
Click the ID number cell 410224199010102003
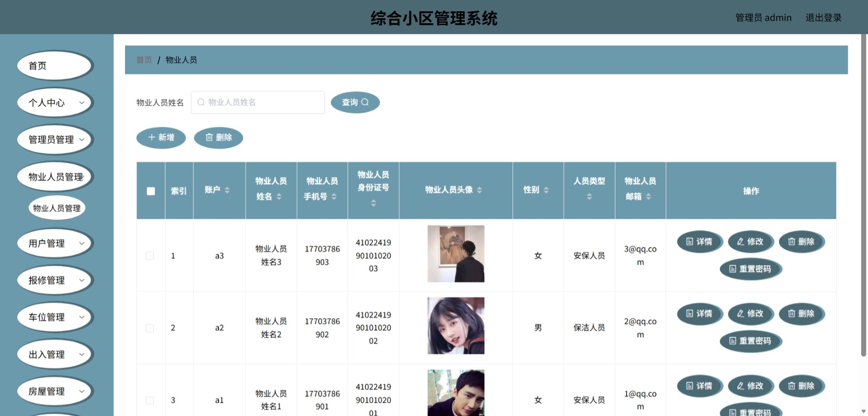click(373, 256)
